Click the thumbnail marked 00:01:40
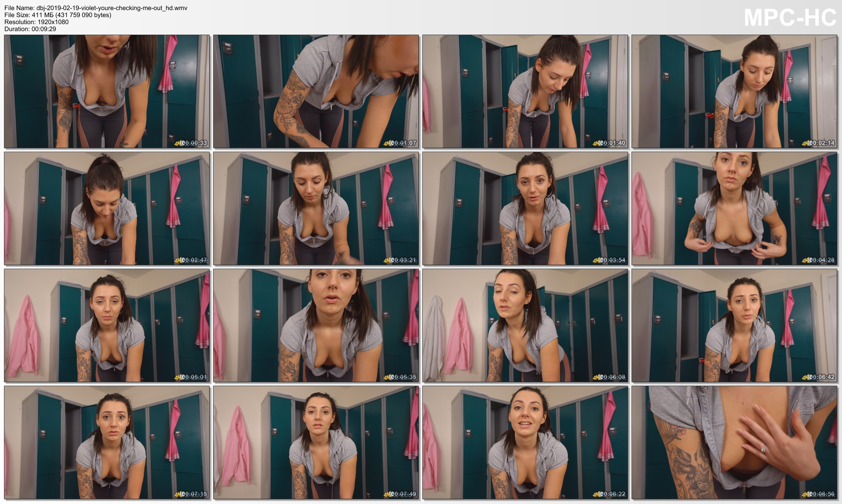 tap(525, 91)
